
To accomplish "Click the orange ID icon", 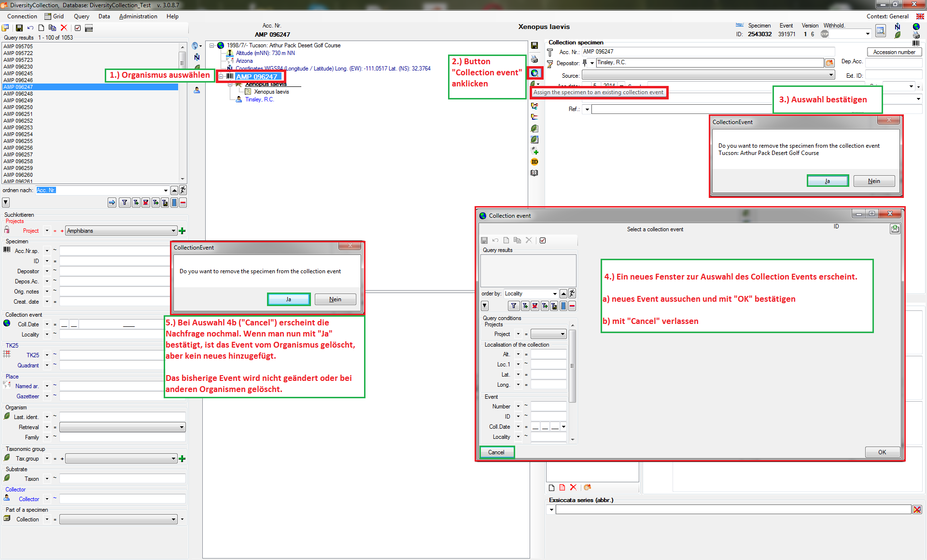I will (534, 162).
